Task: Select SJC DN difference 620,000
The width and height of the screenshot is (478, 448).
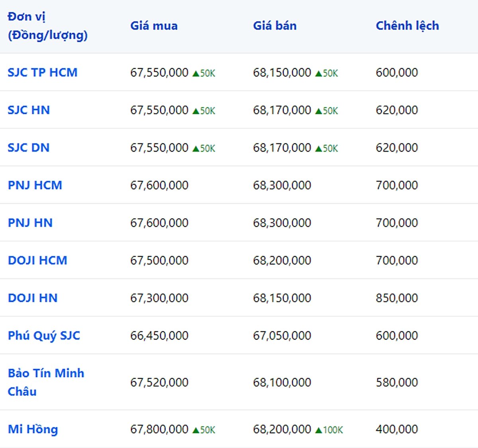Action: [397, 148]
